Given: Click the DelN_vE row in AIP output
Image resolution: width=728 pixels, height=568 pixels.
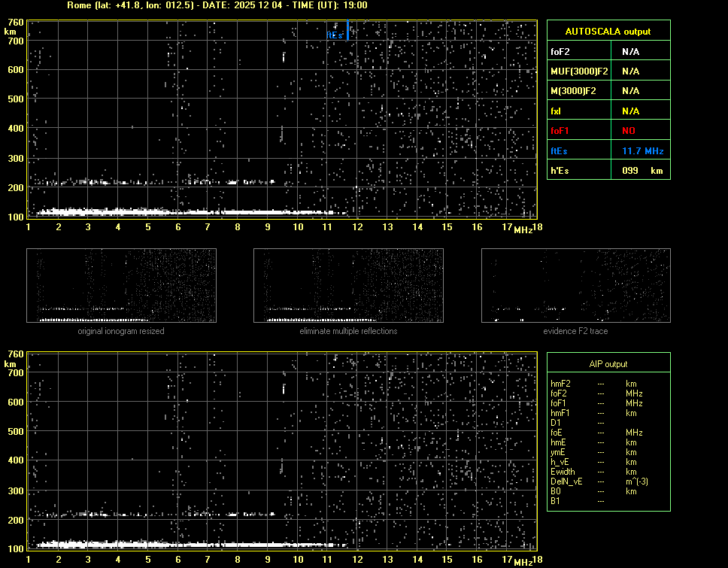Looking at the screenshot, I should point(567,481).
